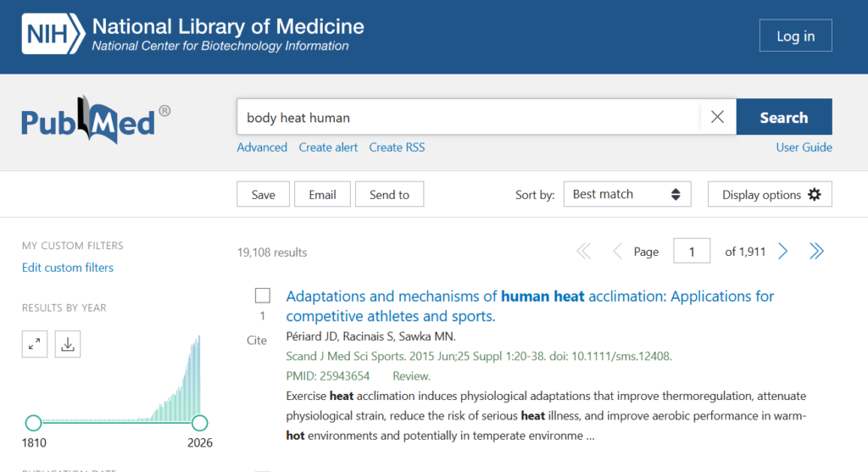The height and width of the screenshot is (472, 868).
Task: Email the search results
Action: click(x=322, y=194)
